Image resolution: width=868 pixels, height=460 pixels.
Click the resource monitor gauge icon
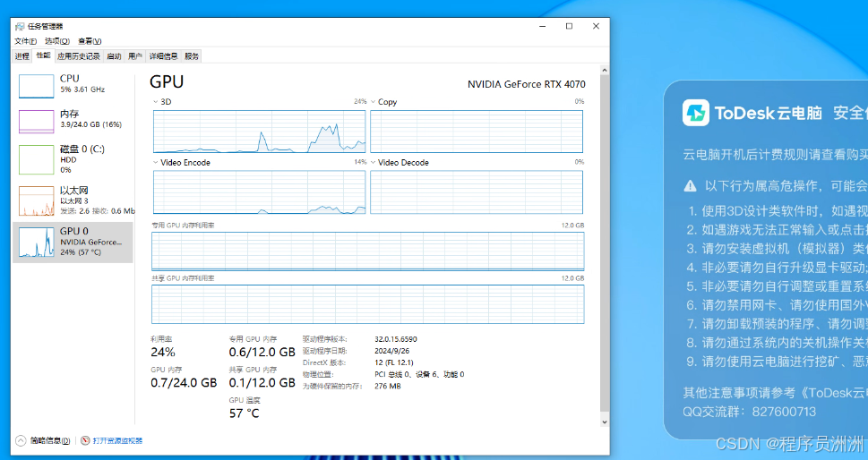click(85, 440)
